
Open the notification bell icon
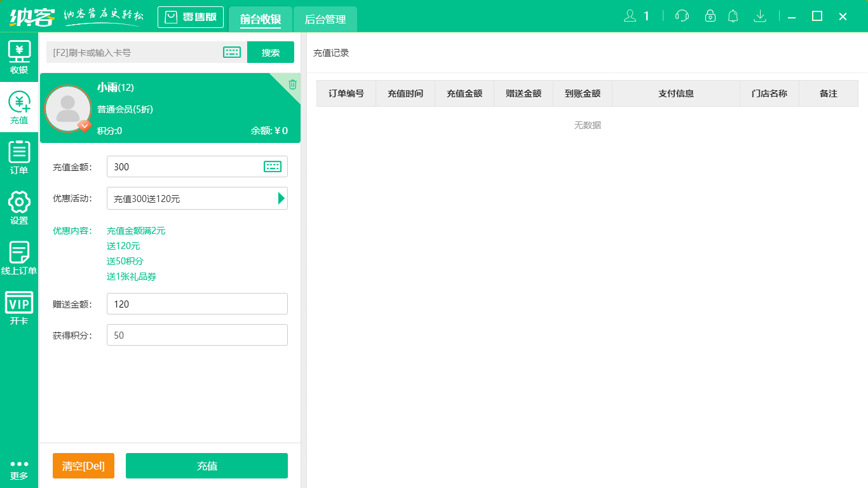733,16
